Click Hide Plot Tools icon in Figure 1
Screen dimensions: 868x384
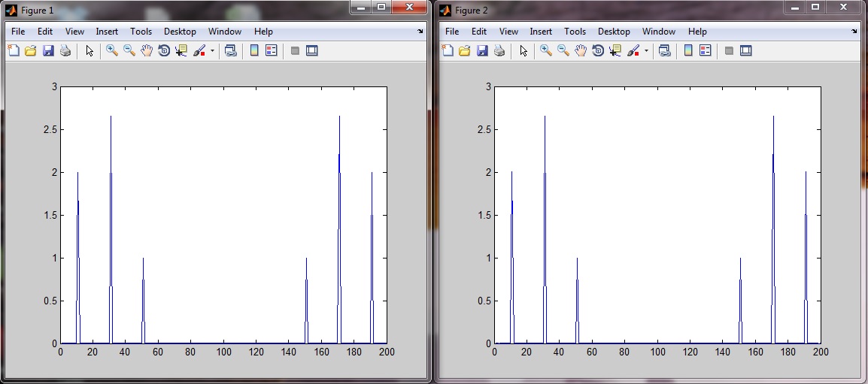pos(295,51)
